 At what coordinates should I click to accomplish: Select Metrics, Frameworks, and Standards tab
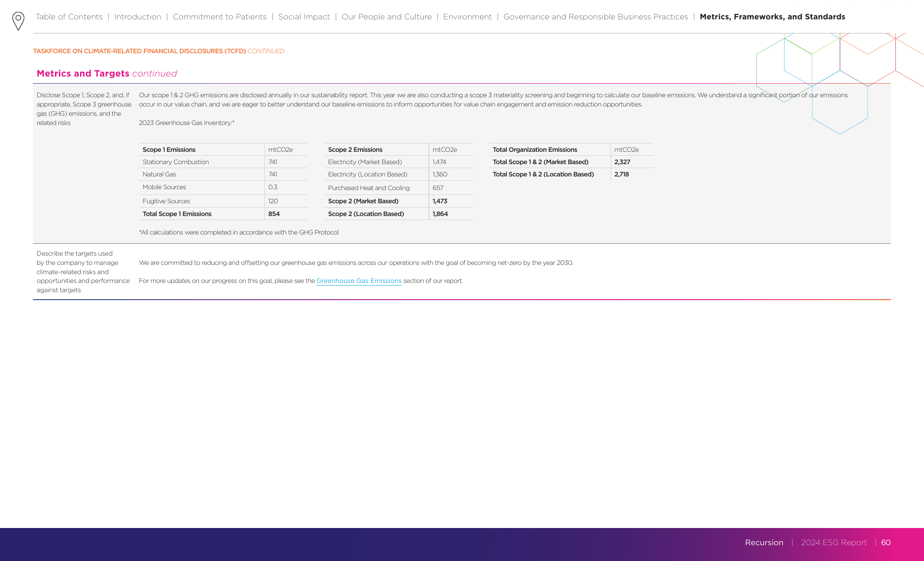tap(772, 17)
